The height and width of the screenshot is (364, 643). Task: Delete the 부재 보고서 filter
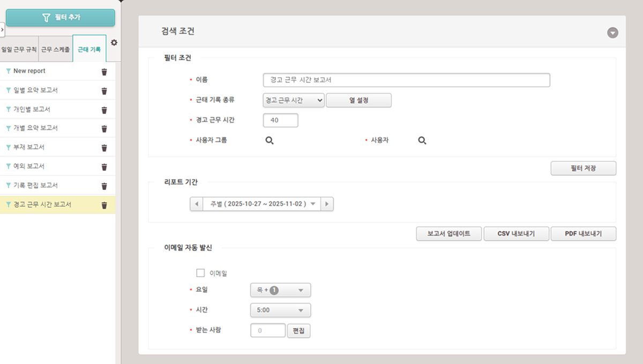coord(104,147)
